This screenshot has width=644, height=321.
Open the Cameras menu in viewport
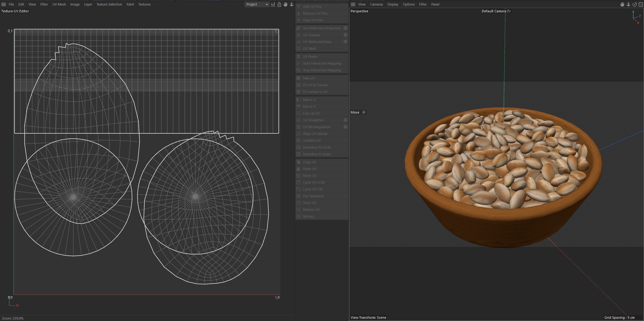pyautogui.click(x=376, y=5)
